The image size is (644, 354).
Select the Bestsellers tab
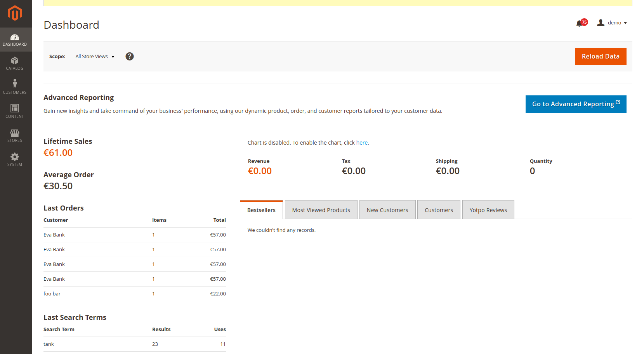(261, 210)
